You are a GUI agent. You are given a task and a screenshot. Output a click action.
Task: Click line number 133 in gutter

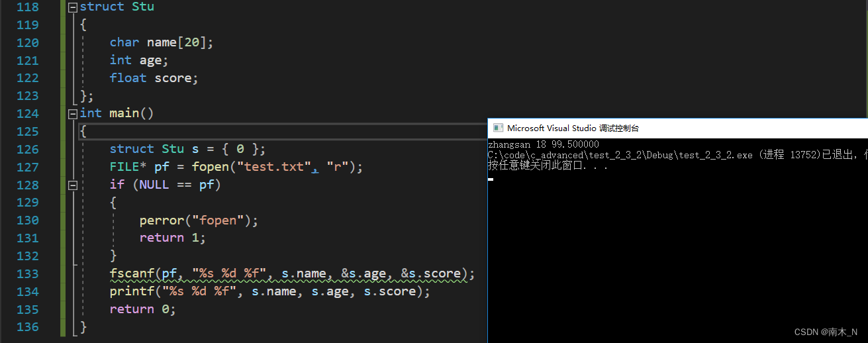pyautogui.click(x=26, y=273)
